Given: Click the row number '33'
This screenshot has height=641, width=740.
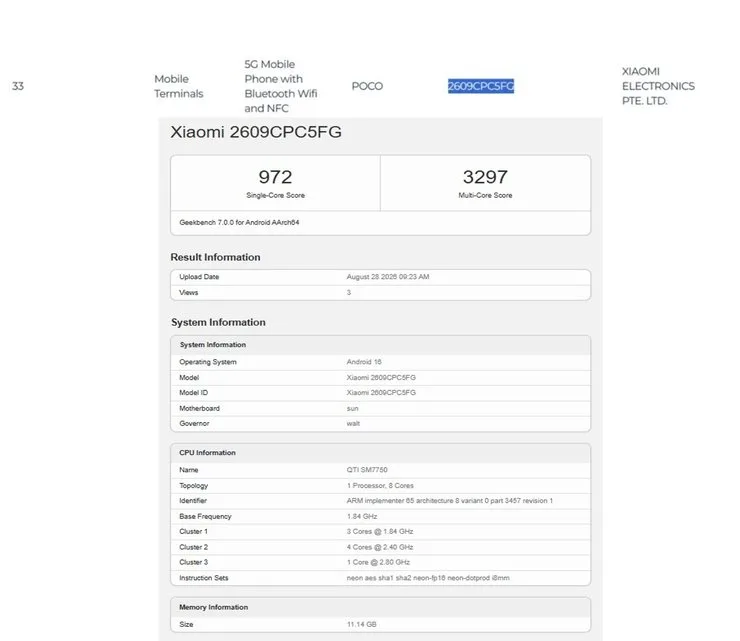Looking at the screenshot, I should click(18, 86).
